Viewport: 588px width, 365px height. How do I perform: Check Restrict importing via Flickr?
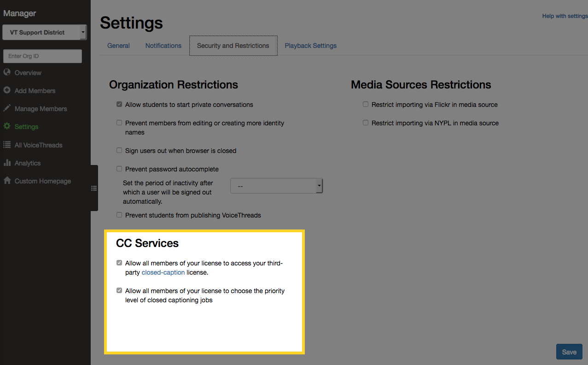pos(366,105)
